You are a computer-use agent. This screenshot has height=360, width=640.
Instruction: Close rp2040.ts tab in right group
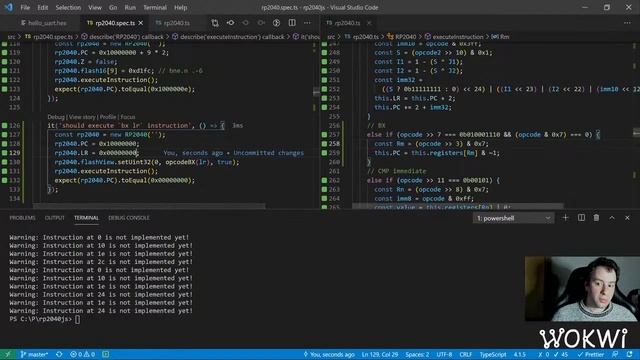coord(369,23)
